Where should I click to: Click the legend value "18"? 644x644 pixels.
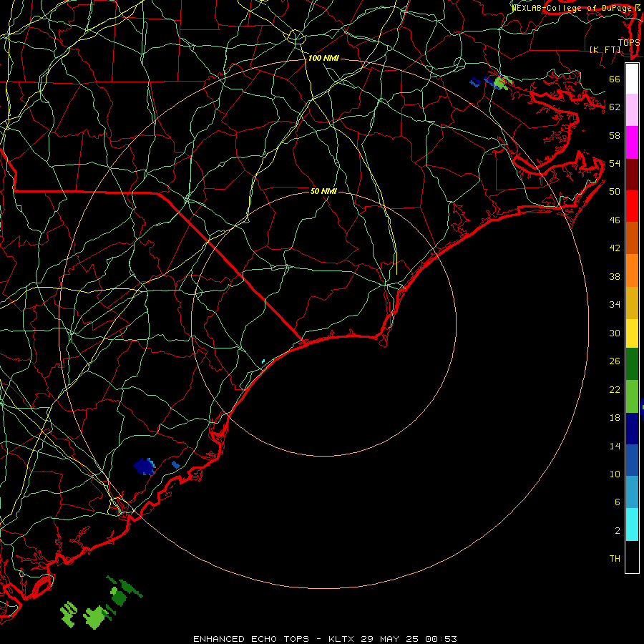pos(615,418)
